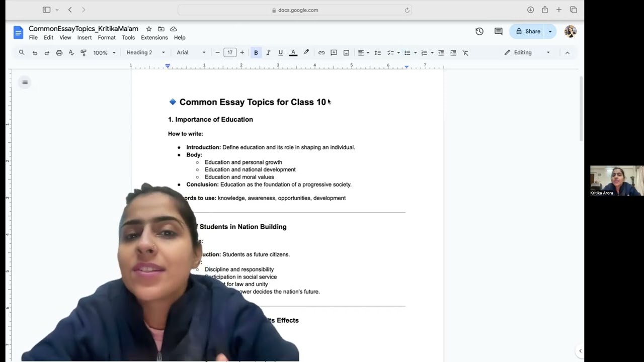Decrease the font size
The width and height of the screenshot is (644, 362).
click(217, 52)
